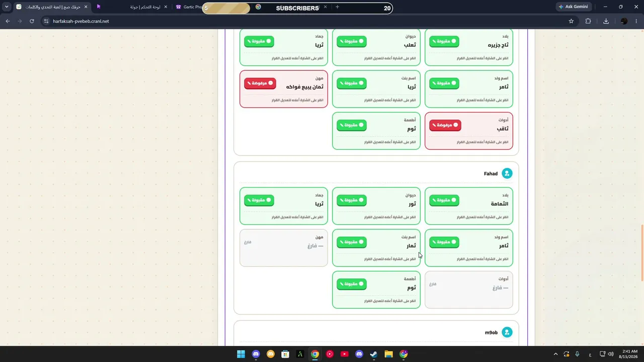Toggle the مقبولة badge on ثاج جزيره

click(x=444, y=41)
